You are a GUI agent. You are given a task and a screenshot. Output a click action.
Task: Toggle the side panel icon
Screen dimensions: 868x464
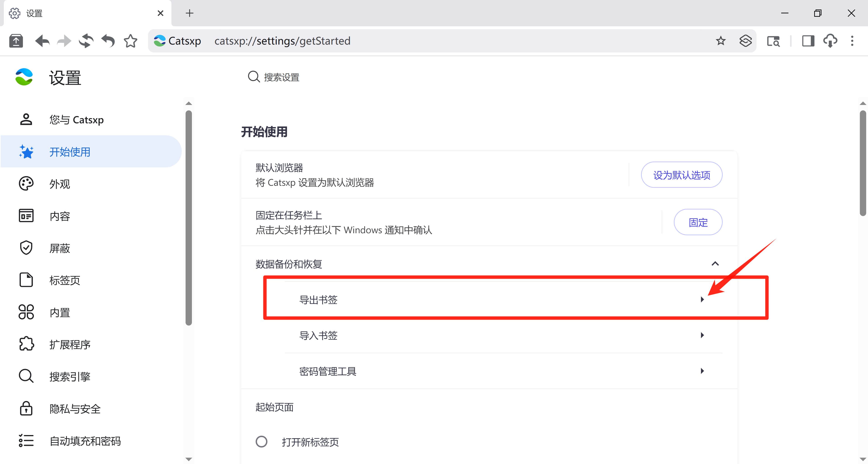(808, 41)
